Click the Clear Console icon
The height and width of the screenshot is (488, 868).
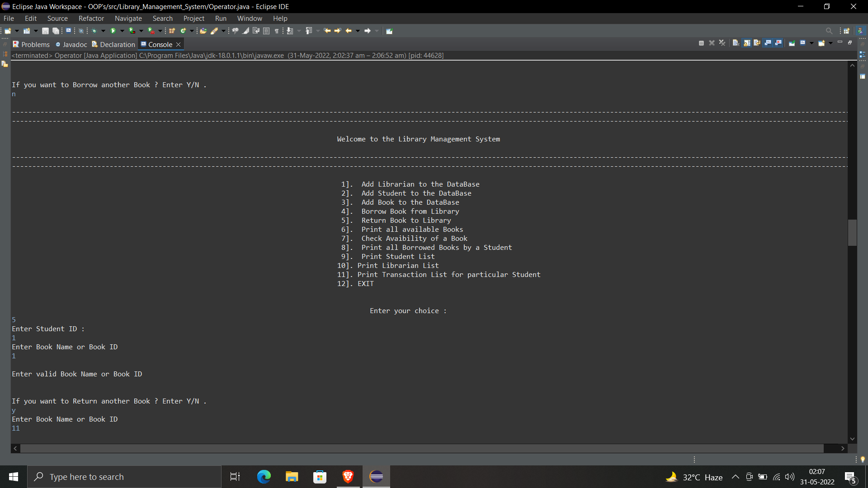pyautogui.click(x=736, y=43)
